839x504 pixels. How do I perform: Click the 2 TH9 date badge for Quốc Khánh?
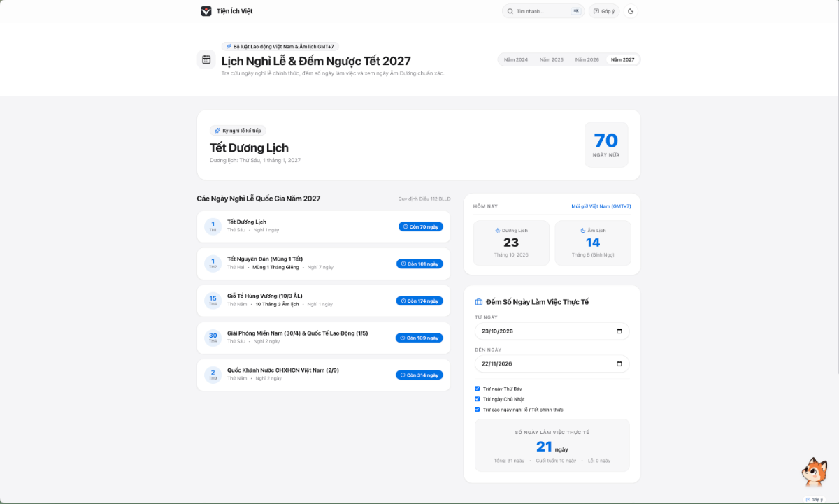pyautogui.click(x=213, y=375)
